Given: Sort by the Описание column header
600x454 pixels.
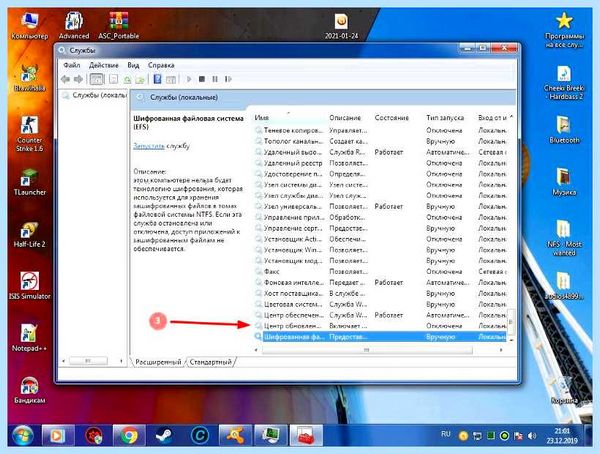Looking at the screenshot, I should pos(345,118).
